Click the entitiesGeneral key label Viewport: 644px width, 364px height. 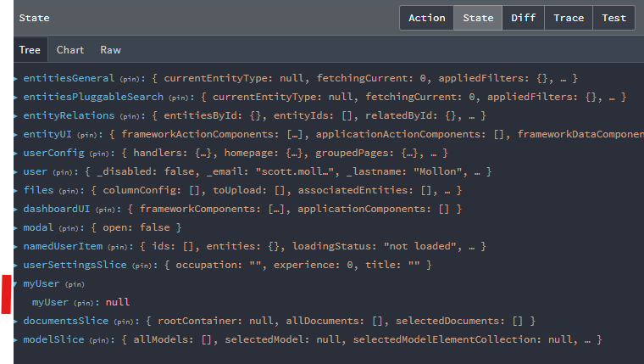click(x=69, y=78)
